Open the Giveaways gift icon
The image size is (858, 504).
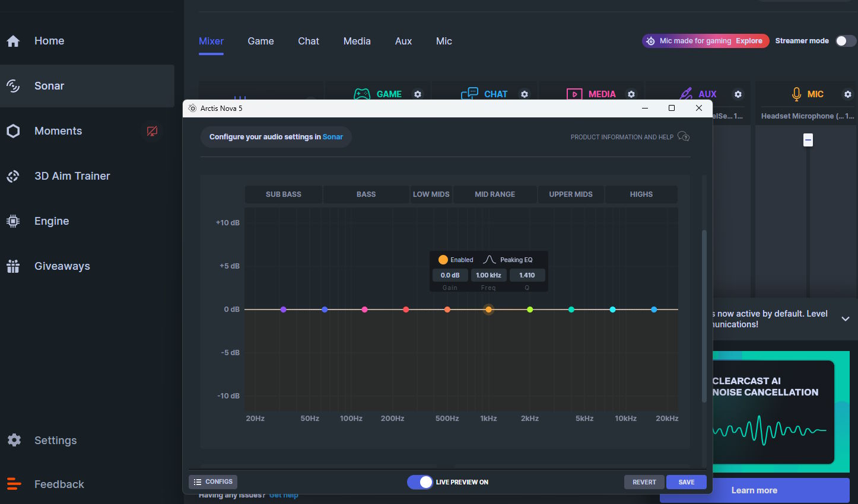point(13,266)
